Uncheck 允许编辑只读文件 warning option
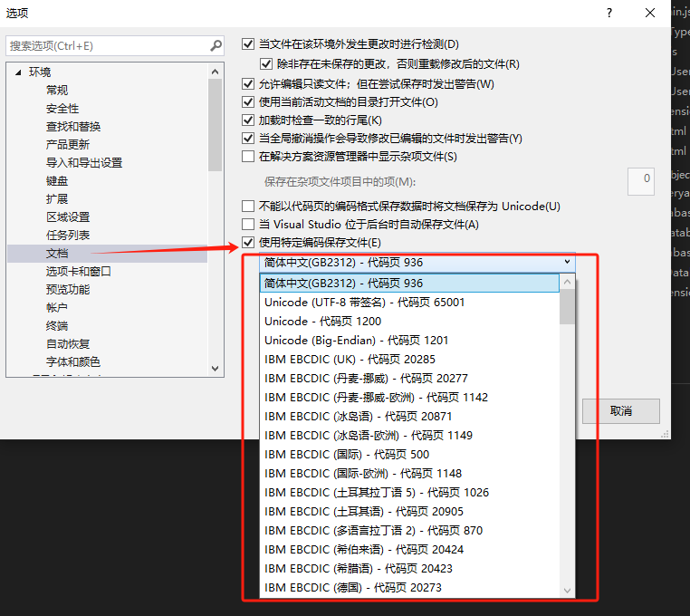Viewport: 690px width, 616px height. (249, 84)
